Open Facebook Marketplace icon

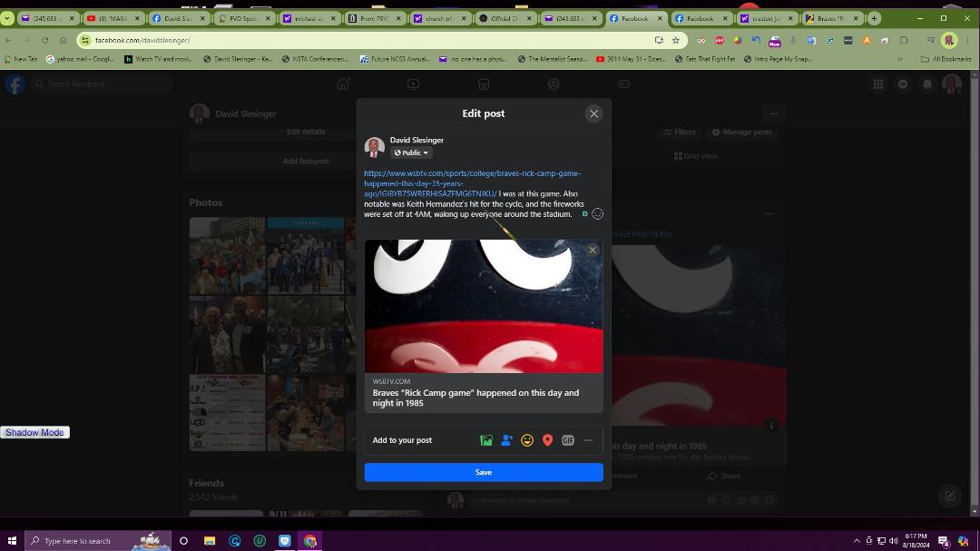click(x=484, y=84)
